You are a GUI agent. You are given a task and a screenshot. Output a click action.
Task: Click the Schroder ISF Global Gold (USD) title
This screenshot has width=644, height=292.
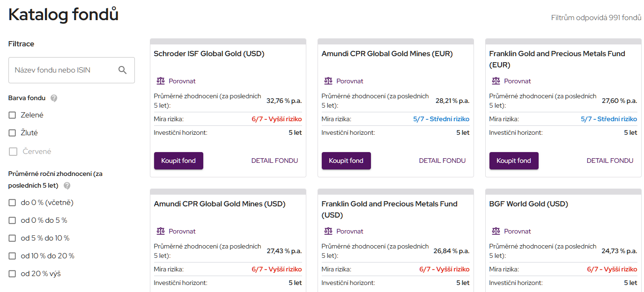point(209,54)
